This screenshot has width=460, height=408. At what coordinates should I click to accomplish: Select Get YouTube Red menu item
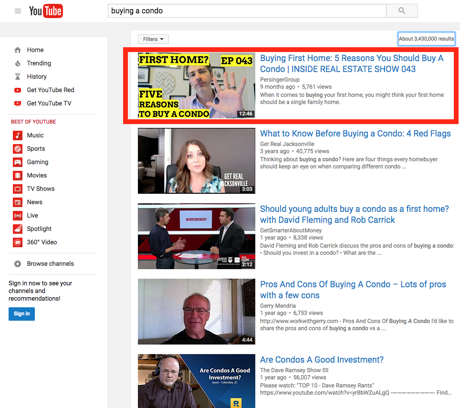tap(50, 90)
